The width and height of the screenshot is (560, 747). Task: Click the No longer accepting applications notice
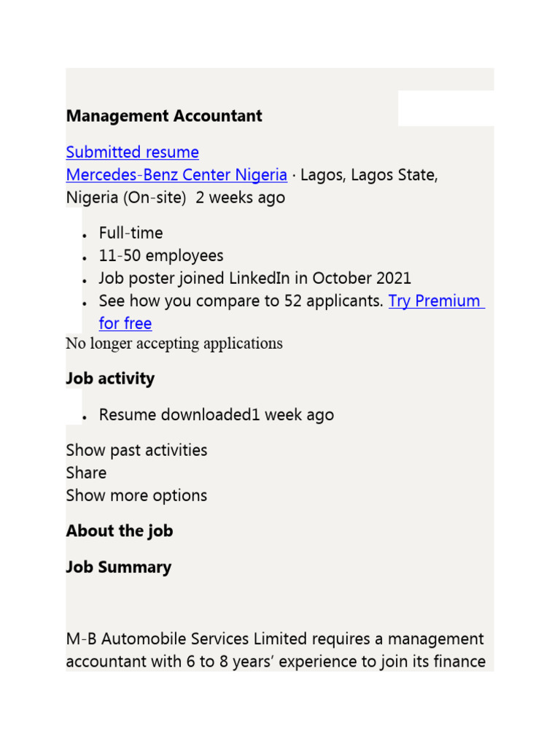click(x=174, y=344)
